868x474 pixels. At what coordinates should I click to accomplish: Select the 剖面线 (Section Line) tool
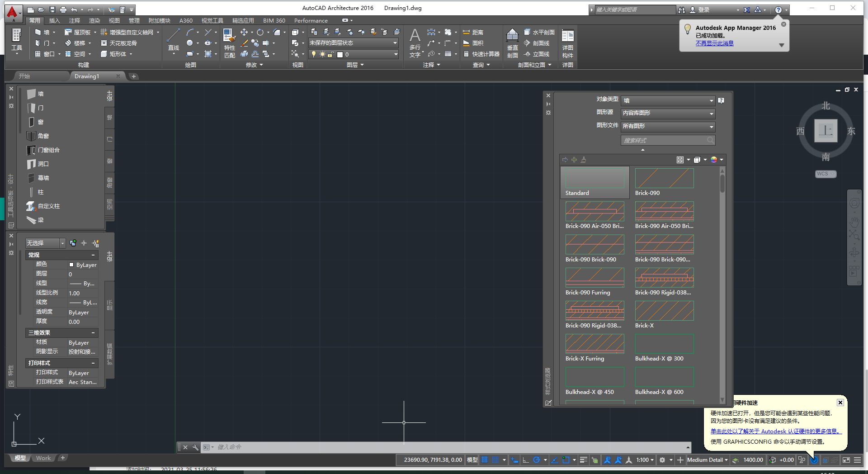tap(537, 43)
